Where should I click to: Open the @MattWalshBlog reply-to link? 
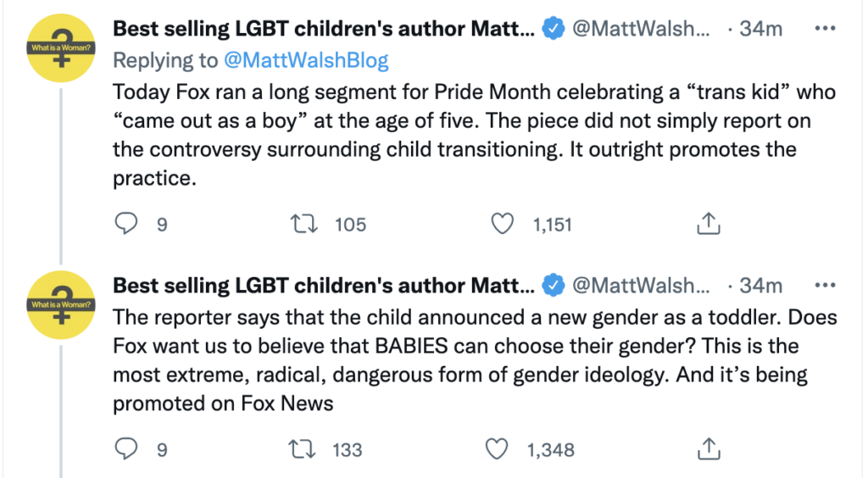(306, 60)
